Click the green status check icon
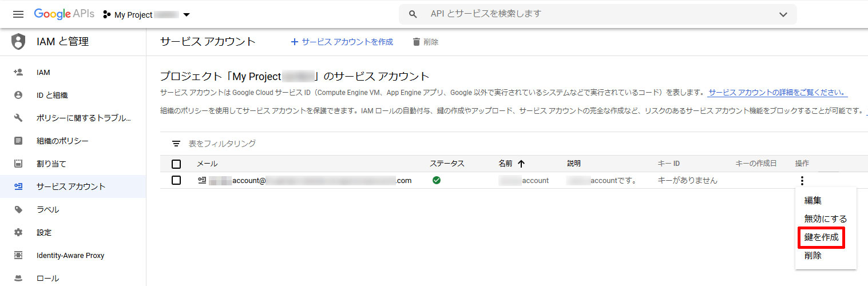 coord(437,180)
